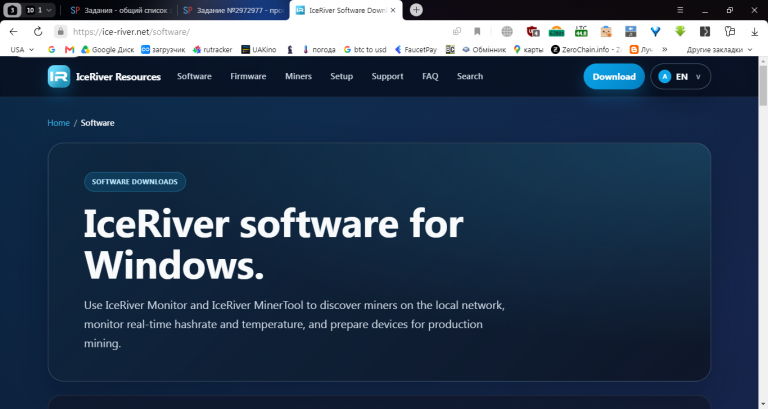
Task: Click the Software breadcrumb text
Action: point(97,123)
